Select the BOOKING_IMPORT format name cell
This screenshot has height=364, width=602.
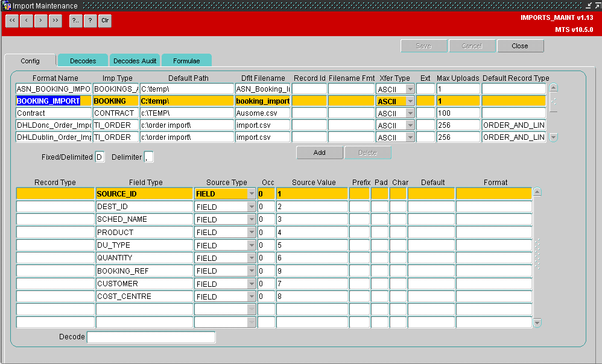pyautogui.click(x=54, y=101)
